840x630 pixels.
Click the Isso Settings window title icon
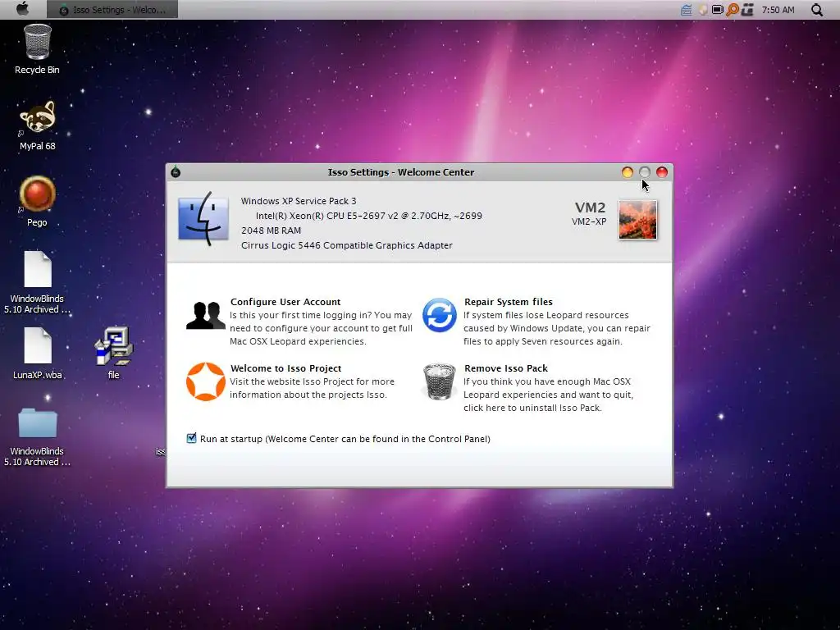[x=176, y=172]
